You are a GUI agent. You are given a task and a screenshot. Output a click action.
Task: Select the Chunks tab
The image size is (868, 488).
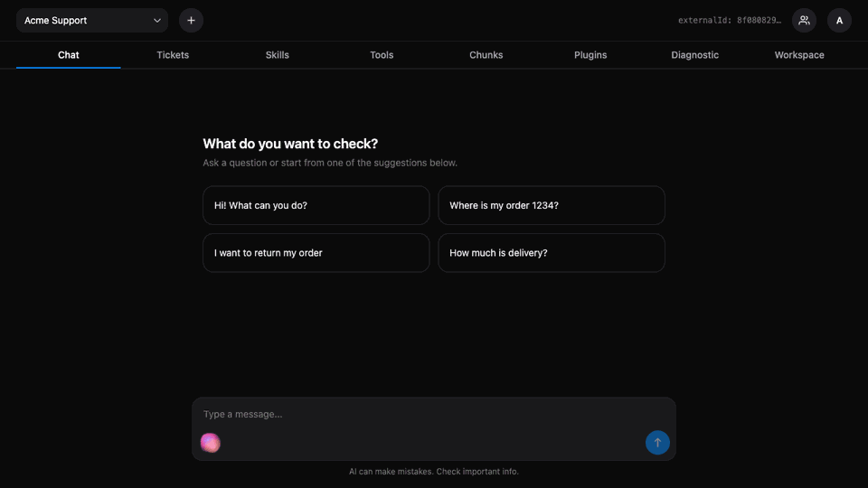click(x=486, y=55)
